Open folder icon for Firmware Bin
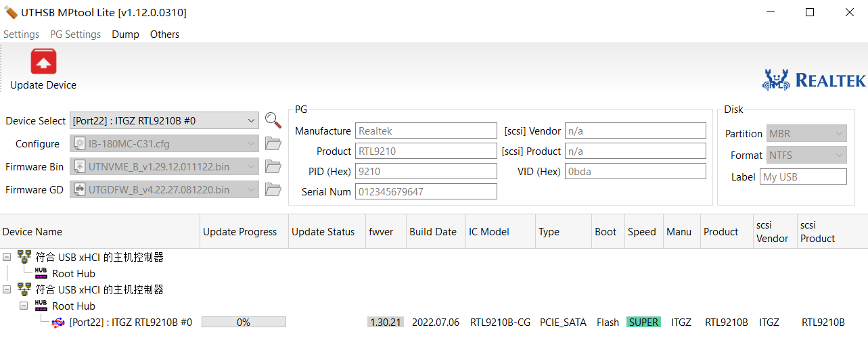The width and height of the screenshot is (868, 357). coord(273,166)
